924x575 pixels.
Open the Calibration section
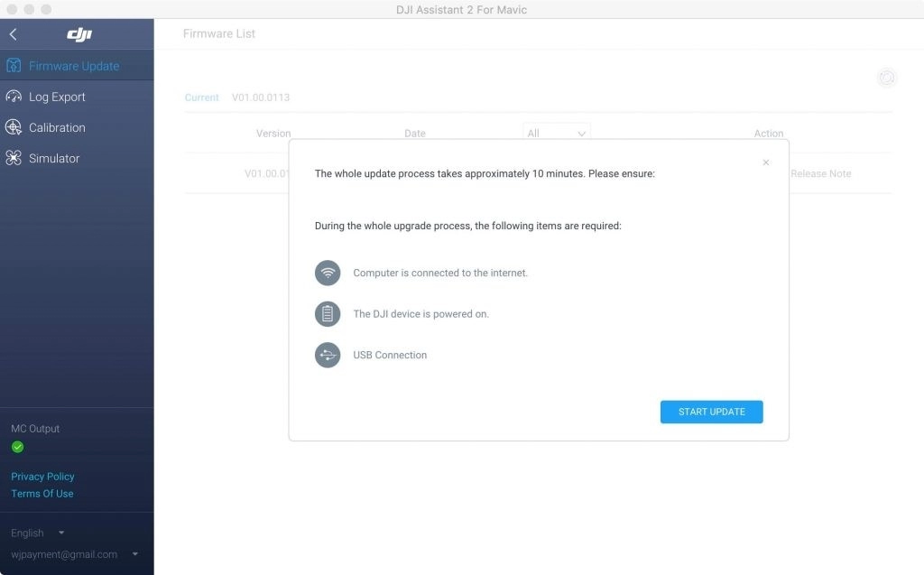click(x=77, y=127)
